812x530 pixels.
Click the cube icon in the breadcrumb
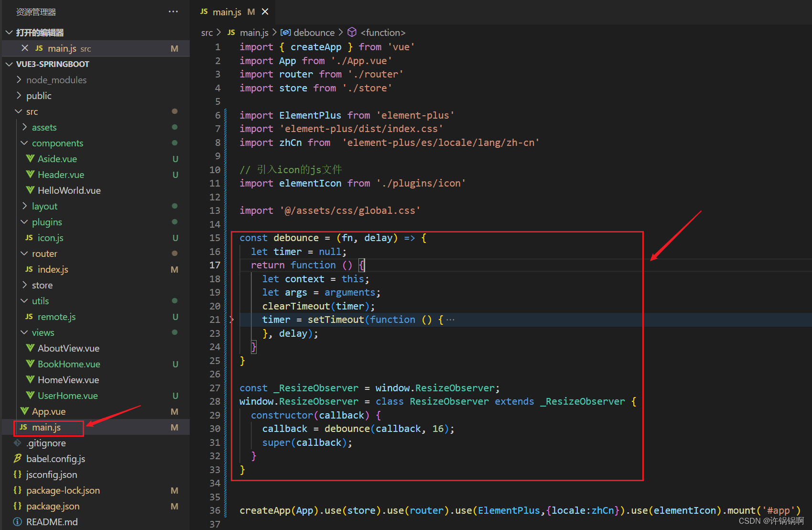(352, 32)
